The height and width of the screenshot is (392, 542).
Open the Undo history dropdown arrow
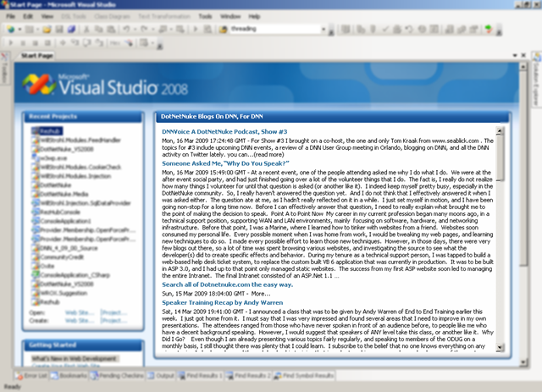(135, 30)
